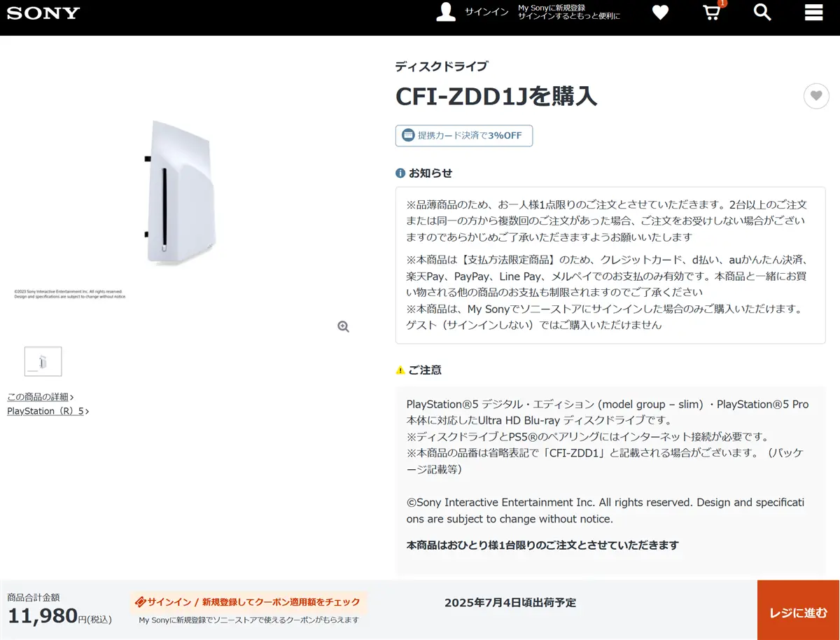Viewport: 840px width, 640px height.
Task: Open the PlayStation(R)5 link
Action: pos(48,411)
